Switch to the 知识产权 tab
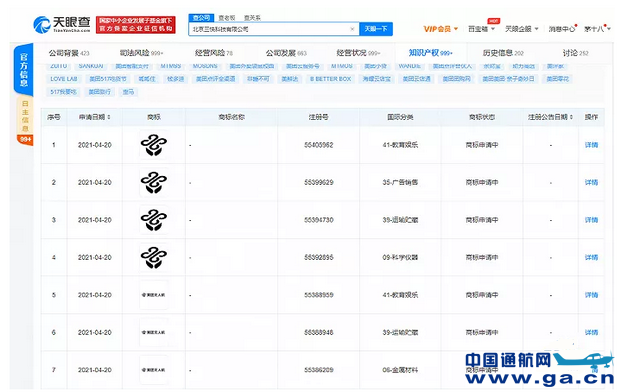Image resolution: width=620 pixels, height=392 pixels. [430, 53]
